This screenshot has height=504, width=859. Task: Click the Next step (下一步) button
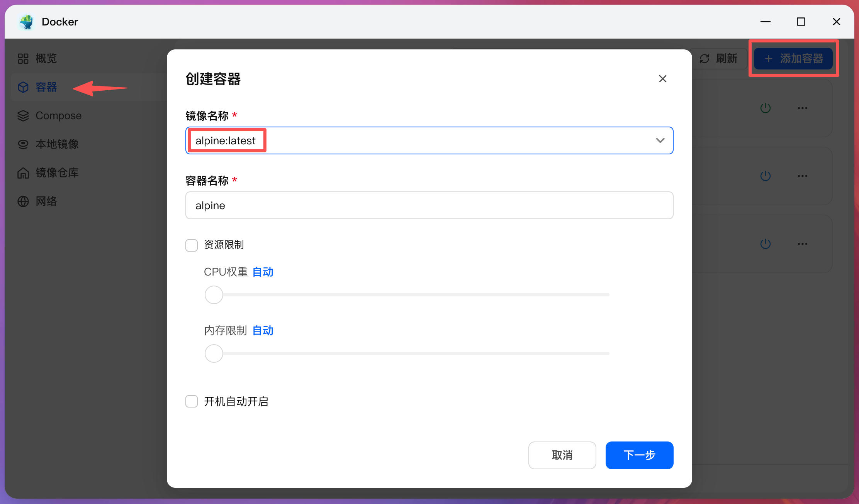click(639, 455)
